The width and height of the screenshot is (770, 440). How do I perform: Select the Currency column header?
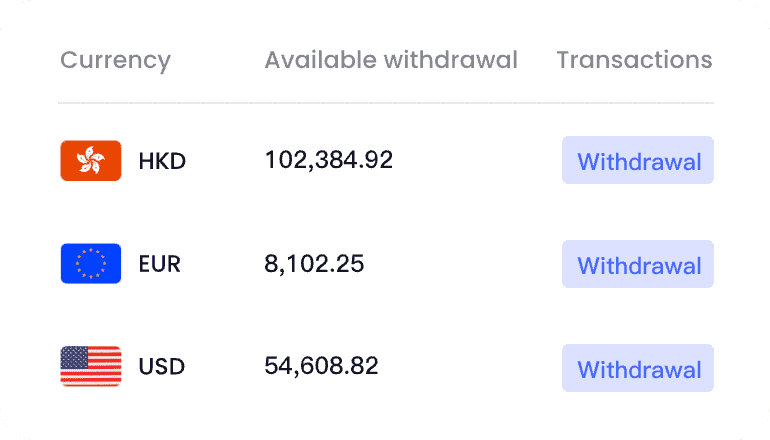click(x=115, y=61)
